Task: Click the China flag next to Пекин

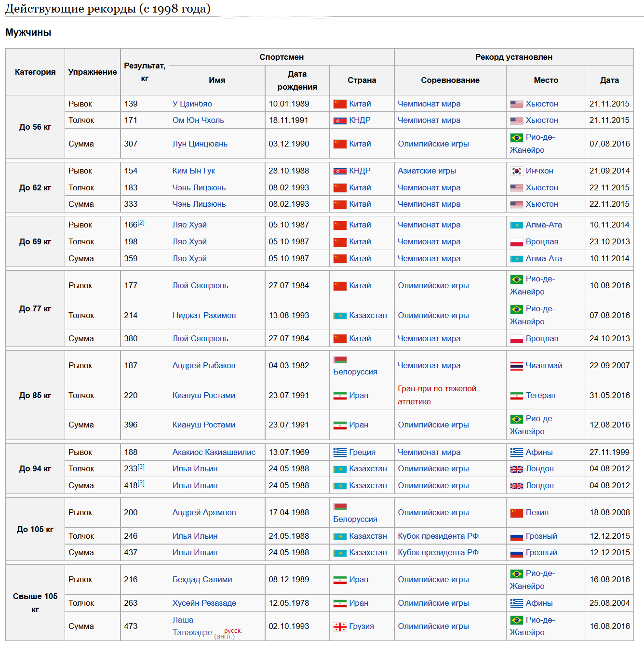Action: click(x=516, y=513)
